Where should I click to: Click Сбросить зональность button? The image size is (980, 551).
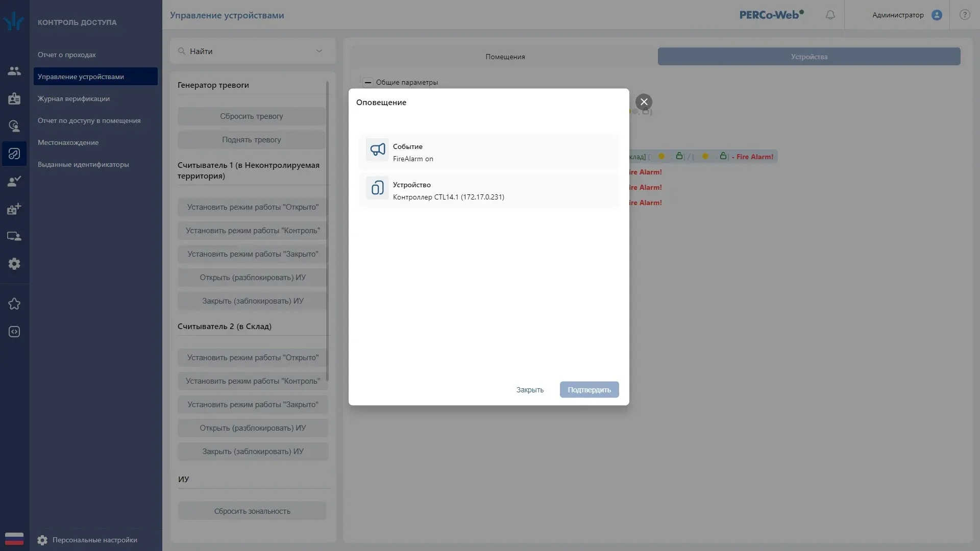(x=252, y=511)
